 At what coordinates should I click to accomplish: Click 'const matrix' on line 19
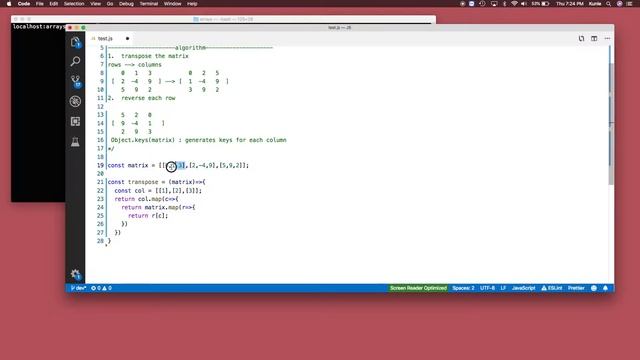(128, 165)
